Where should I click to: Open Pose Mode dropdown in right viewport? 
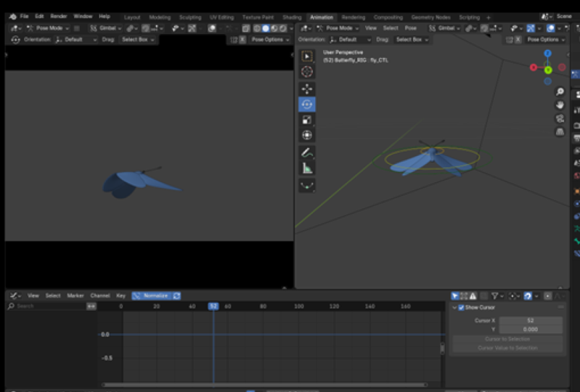coord(338,28)
